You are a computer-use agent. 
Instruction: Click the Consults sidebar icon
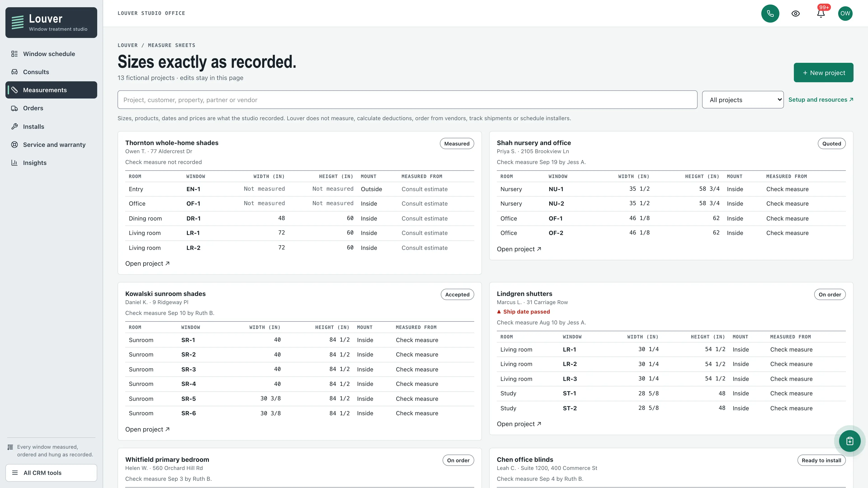[x=14, y=72]
